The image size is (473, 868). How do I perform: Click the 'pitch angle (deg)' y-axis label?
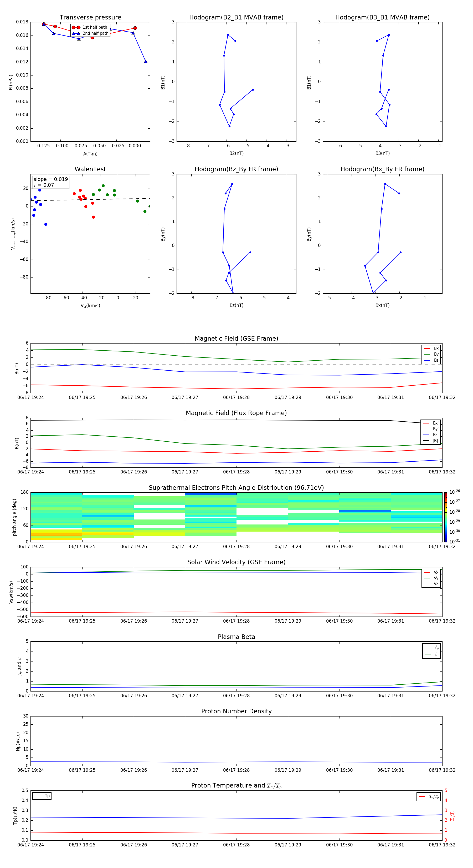click(14, 517)
